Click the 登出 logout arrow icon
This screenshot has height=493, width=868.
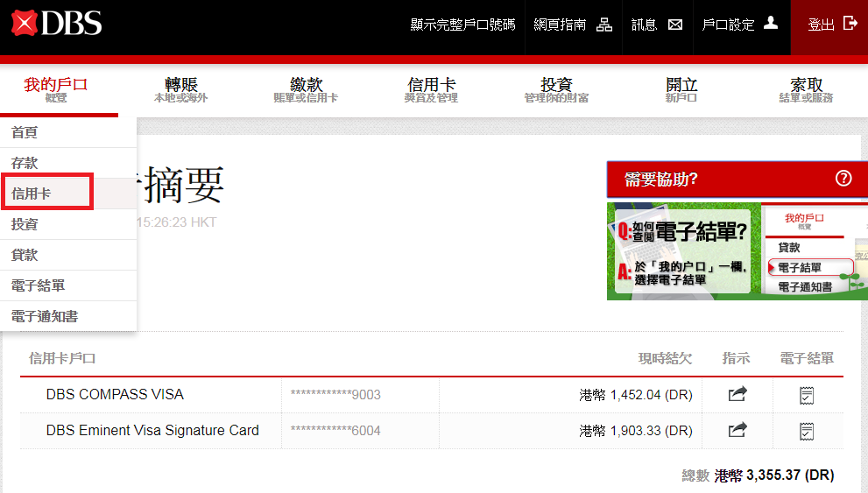850,24
